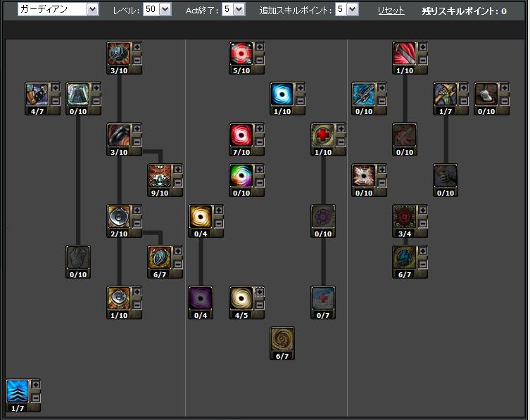Open the レベル dropdown showing 50
This screenshot has width=530, height=420.
point(157,9)
